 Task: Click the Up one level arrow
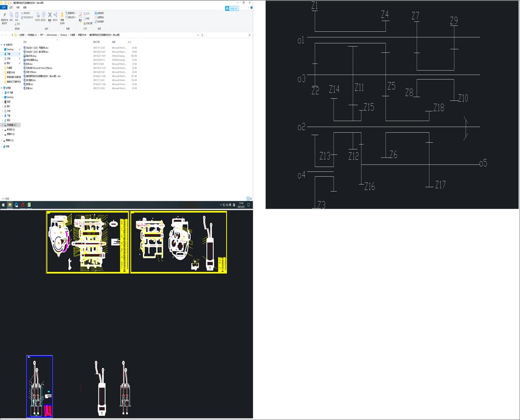tap(12, 35)
